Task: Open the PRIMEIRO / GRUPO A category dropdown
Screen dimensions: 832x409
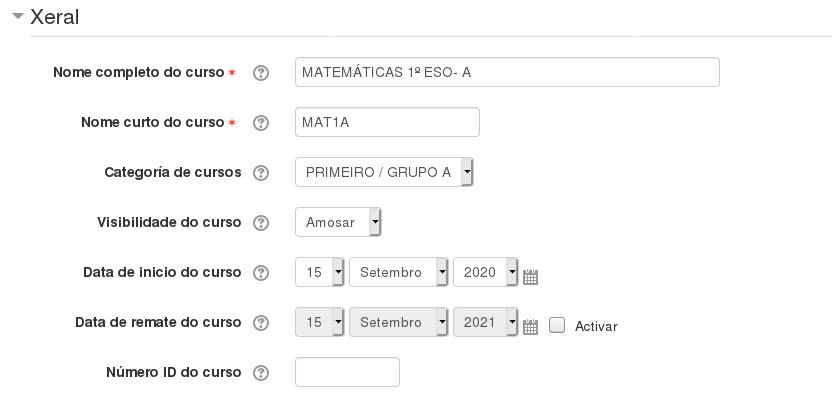Action: tap(384, 172)
